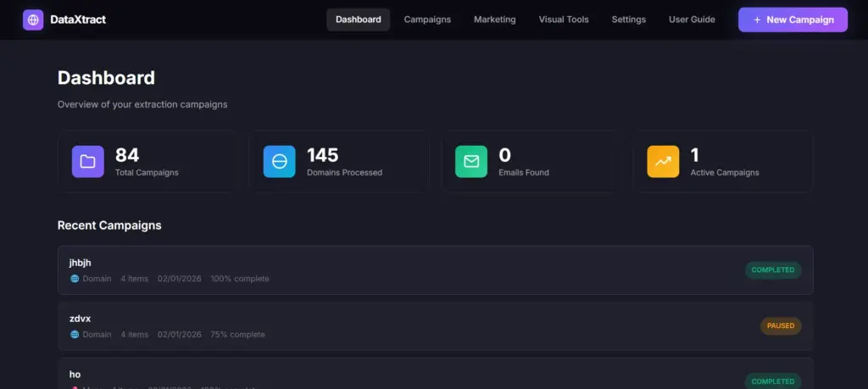Click COMPLETED badge on jhbjh campaign
Screen dimensions: 868x389
coord(773,270)
